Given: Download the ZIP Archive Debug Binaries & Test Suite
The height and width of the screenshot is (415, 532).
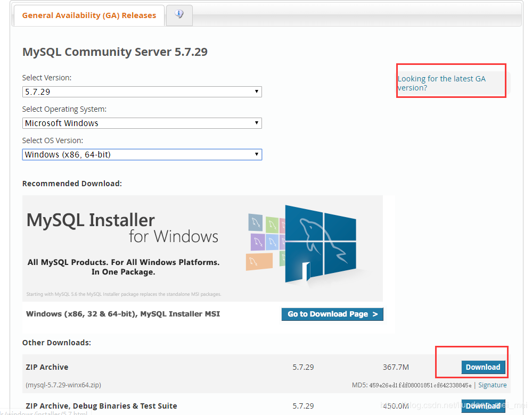Looking at the screenshot, I should pyautogui.click(x=482, y=406).
